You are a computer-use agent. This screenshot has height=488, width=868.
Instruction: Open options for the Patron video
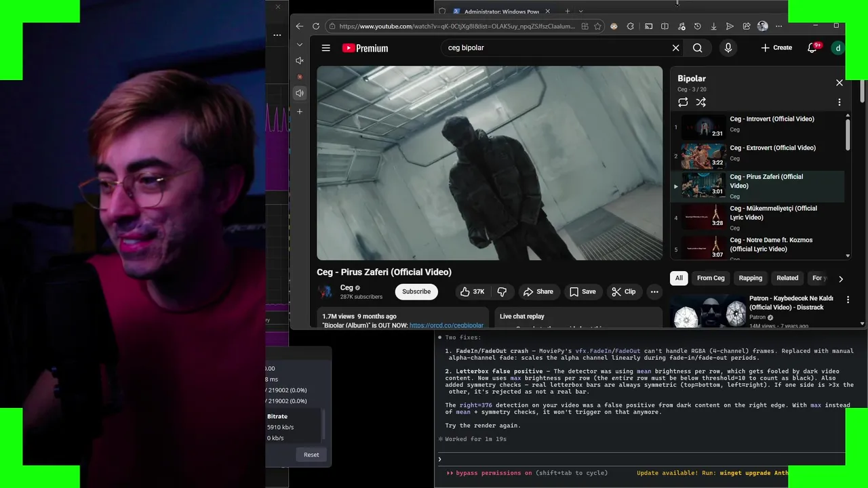(848, 300)
